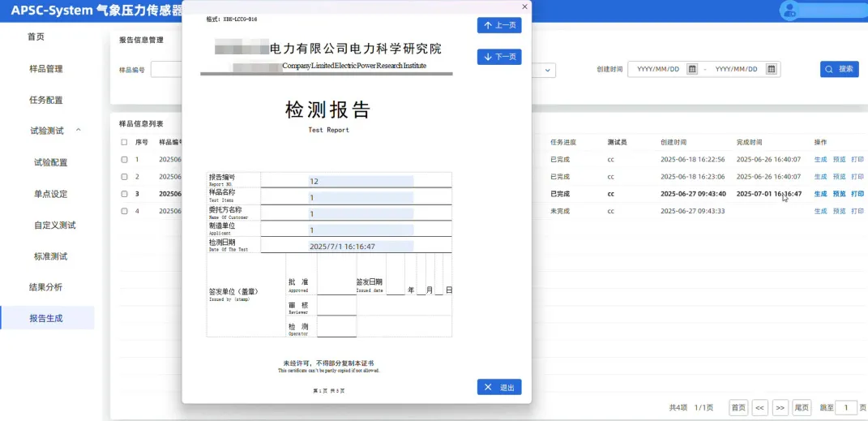Click the 检测报告 title in preview
This screenshot has width=868, height=421.
tap(327, 110)
